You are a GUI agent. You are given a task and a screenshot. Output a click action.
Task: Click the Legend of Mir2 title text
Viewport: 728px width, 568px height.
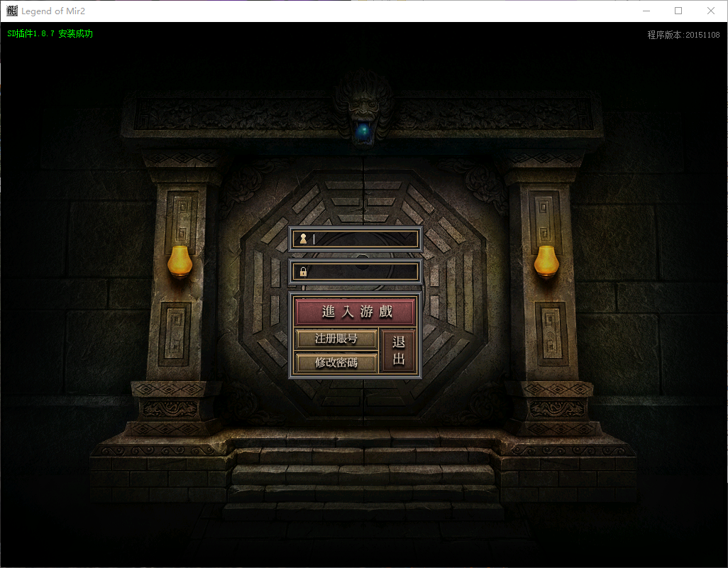click(53, 11)
